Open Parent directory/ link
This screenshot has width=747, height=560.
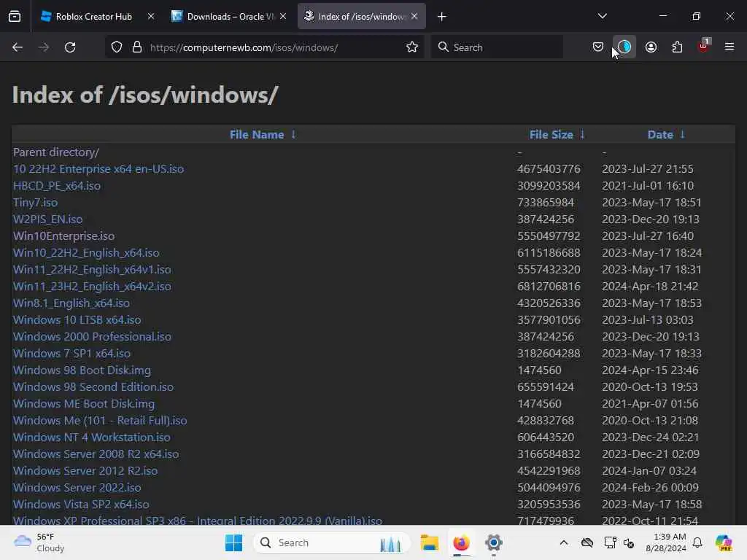coord(56,152)
